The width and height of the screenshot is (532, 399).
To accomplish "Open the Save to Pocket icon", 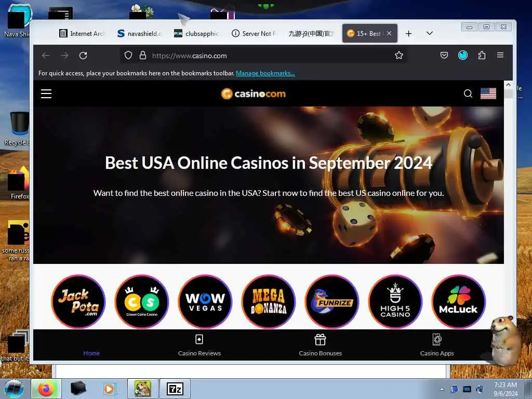I will [x=444, y=55].
